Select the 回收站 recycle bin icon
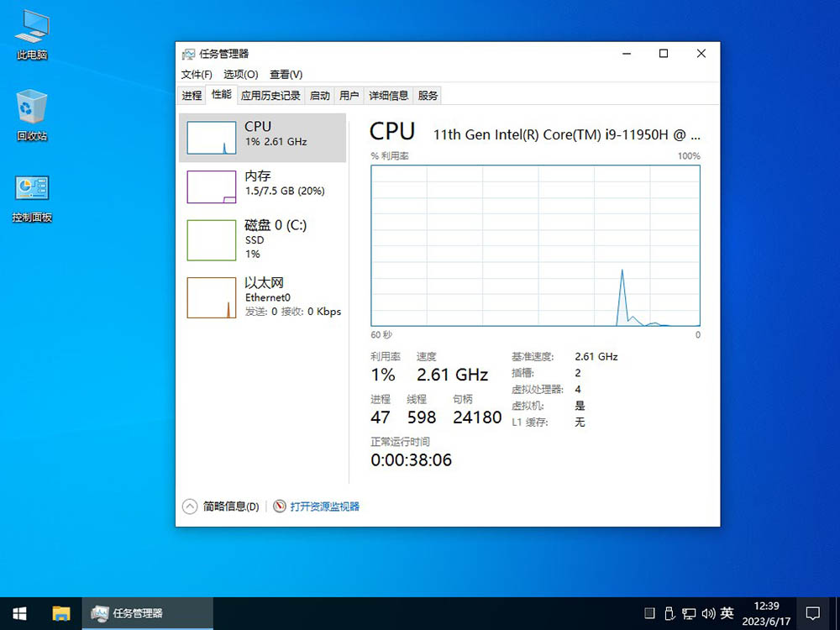 coord(32,115)
